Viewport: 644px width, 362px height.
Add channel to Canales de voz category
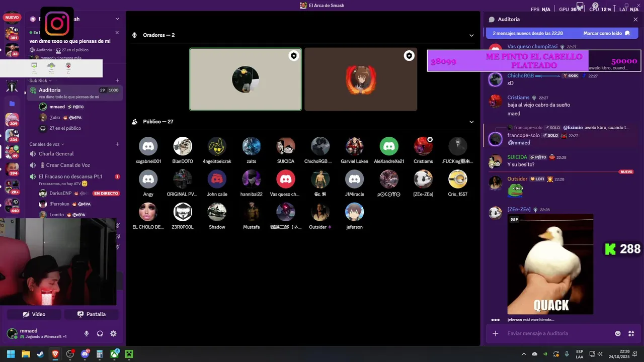tap(117, 144)
